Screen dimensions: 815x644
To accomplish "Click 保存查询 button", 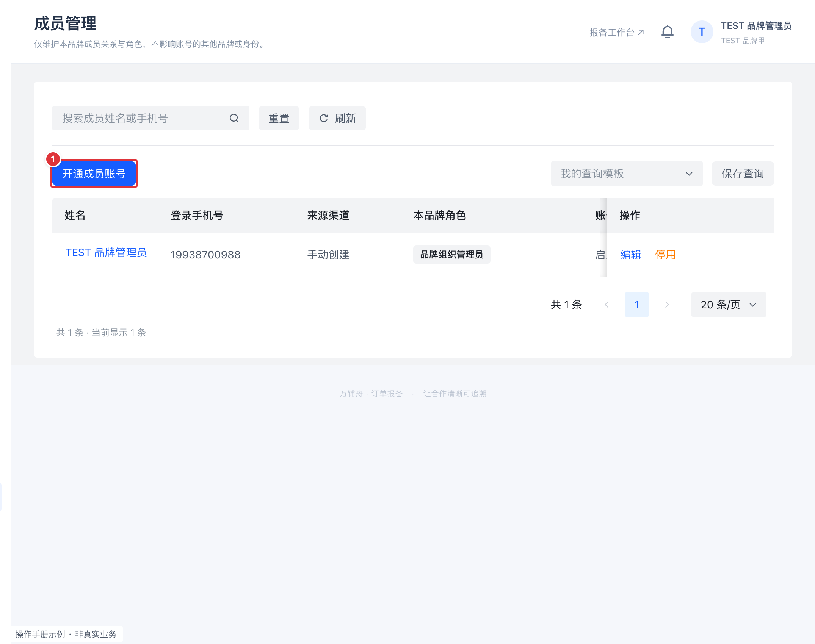I will pyautogui.click(x=743, y=174).
